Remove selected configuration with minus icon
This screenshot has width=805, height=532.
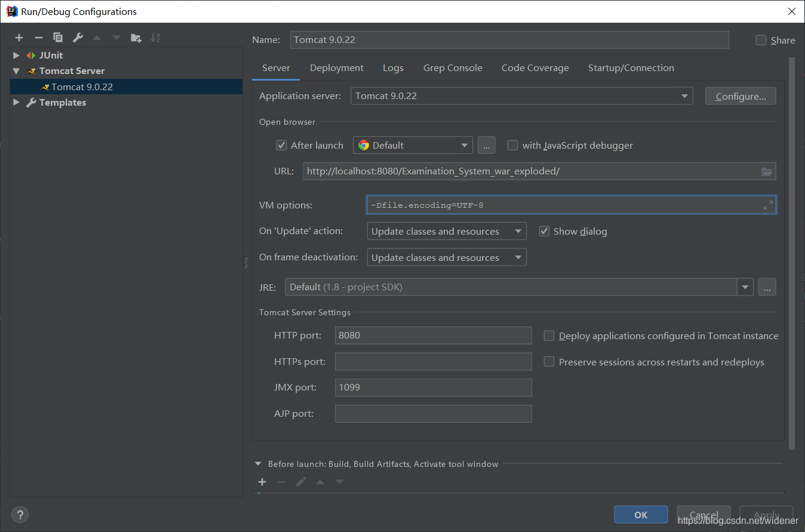[x=38, y=38]
